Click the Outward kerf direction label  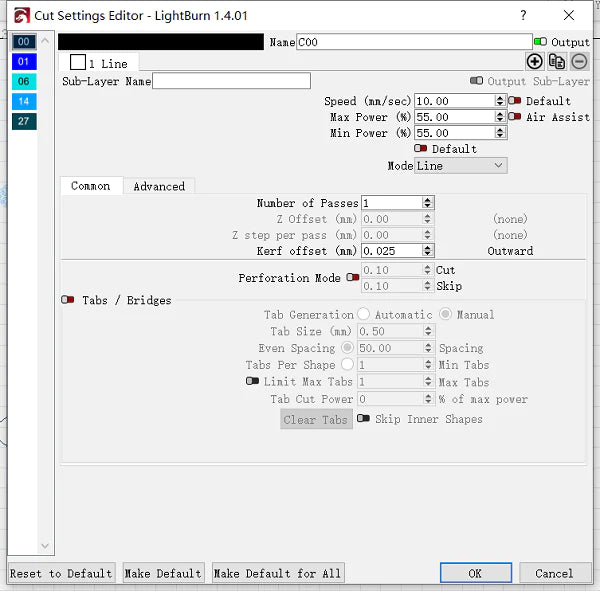pyautogui.click(x=510, y=251)
